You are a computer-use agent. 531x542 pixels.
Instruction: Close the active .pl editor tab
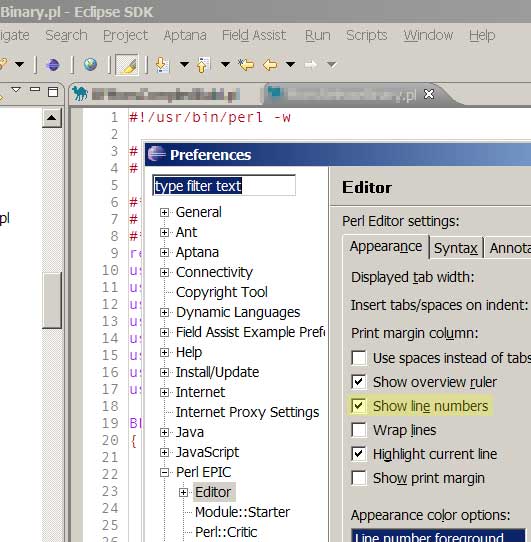coord(429,94)
